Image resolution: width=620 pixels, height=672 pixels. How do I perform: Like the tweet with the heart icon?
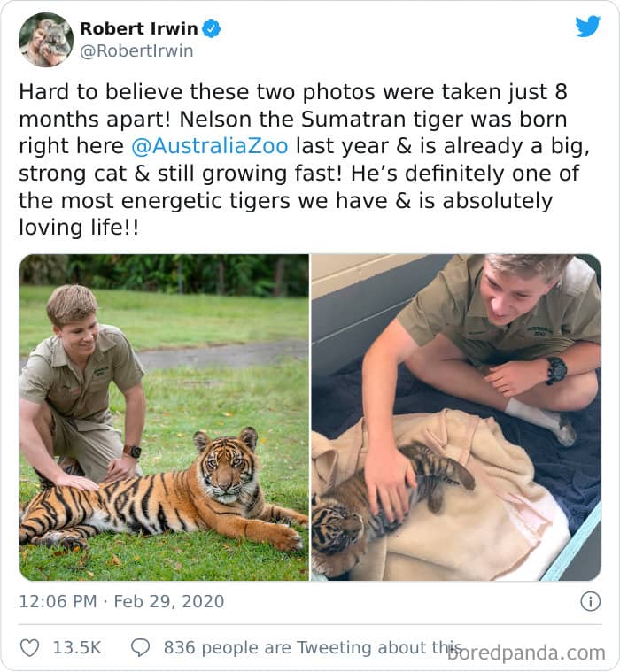[x=29, y=648]
